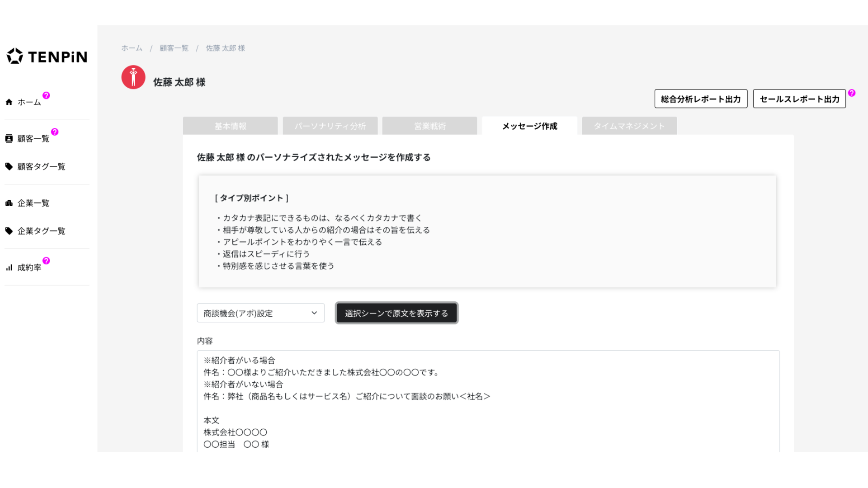Click help icon beside セールスレポート出力
The height and width of the screenshot is (488, 868).
coord(852,93)
